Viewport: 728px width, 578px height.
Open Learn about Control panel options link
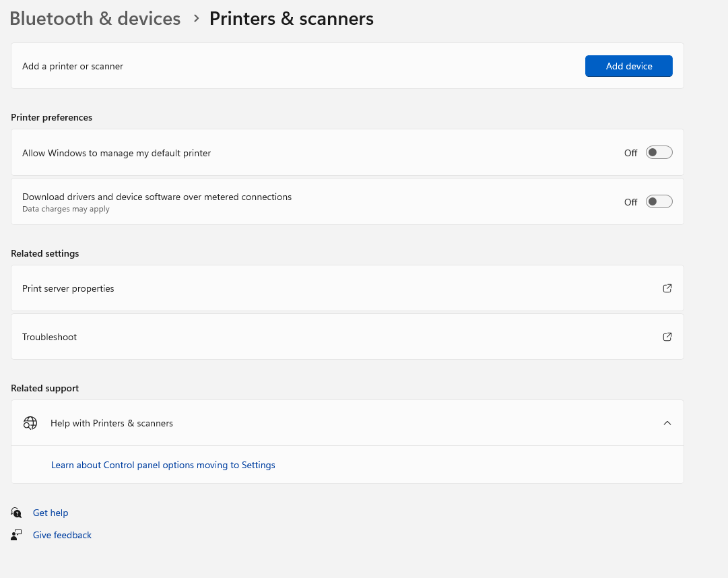tap(163, 465)
